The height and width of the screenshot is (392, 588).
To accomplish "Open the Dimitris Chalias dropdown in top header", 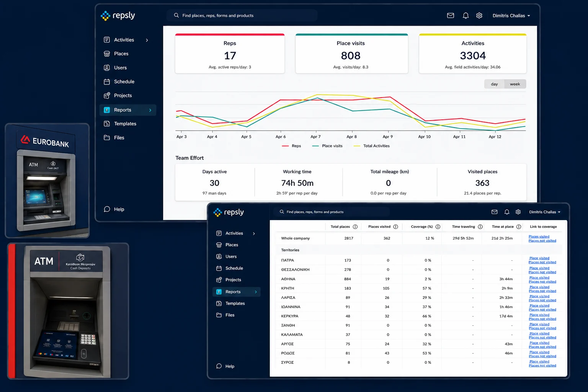I will pyautogui.click(x=511, y=16).
